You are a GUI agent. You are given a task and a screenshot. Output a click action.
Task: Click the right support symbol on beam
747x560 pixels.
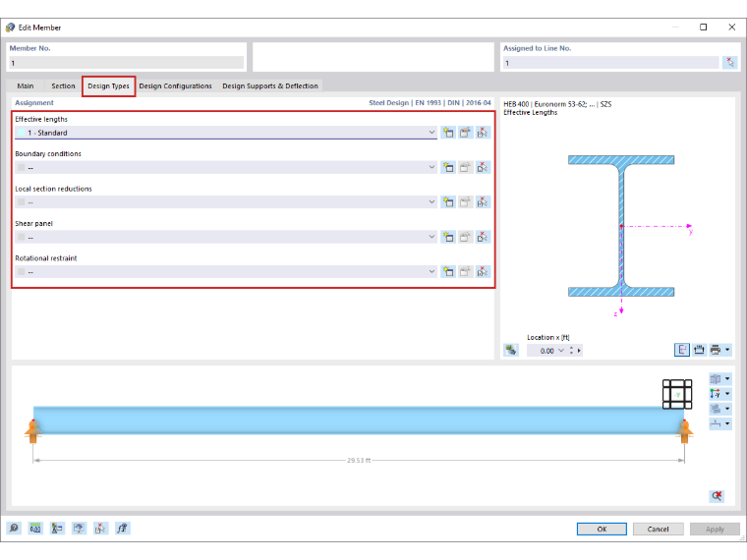point(685,432)
